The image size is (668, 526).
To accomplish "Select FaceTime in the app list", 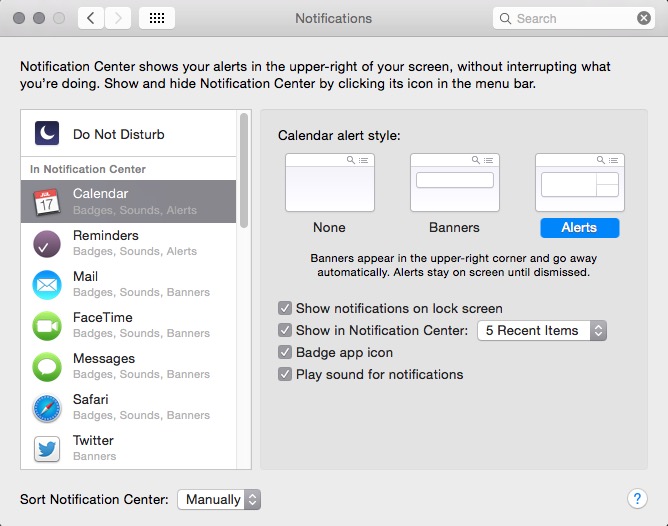I will coord(128,325).
